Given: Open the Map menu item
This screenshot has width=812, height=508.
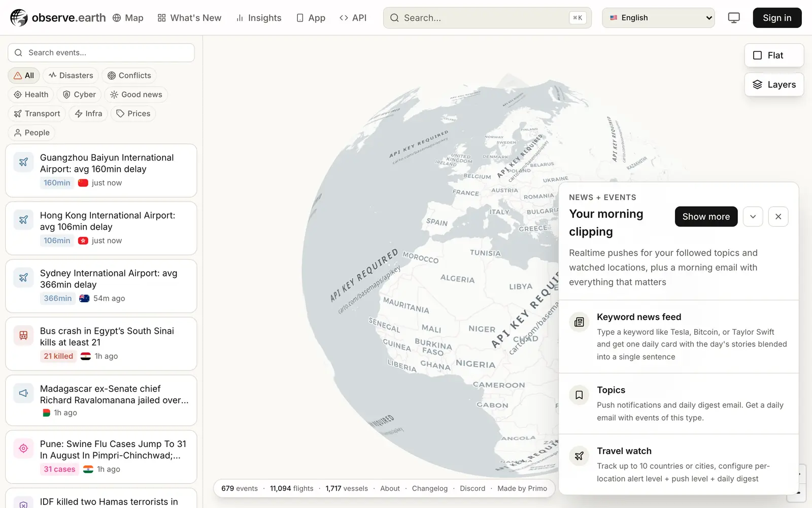Looking at the screenshot, I should pos(128,18).
